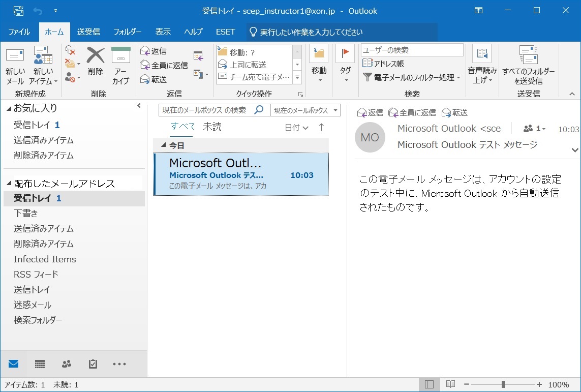Open the Calendar view icon in navigation bar
This screenshot has width=581, height=392.
coord(40,364)
